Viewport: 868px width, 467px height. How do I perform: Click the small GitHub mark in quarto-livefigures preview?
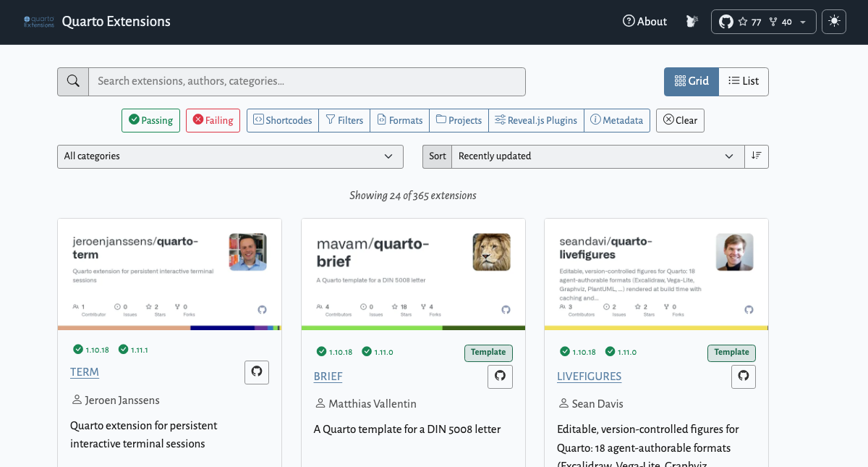[749, 310]
